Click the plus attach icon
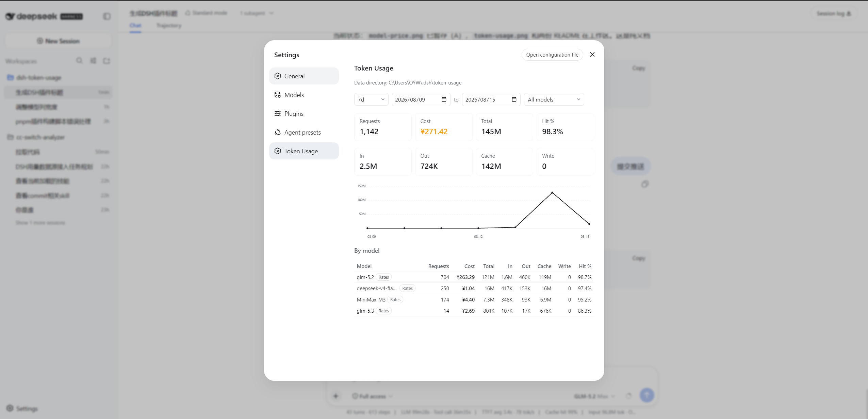The width and height of the screenshot is (868, 419). pyautogui.click(x=336, y=396)
